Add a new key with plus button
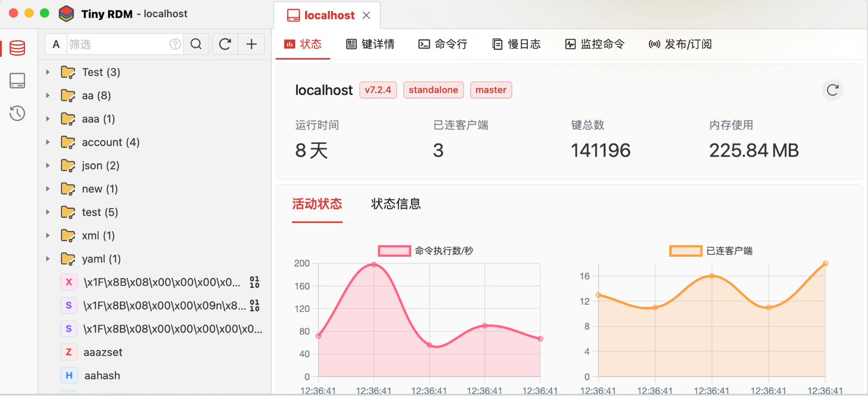 coord(251,44)
